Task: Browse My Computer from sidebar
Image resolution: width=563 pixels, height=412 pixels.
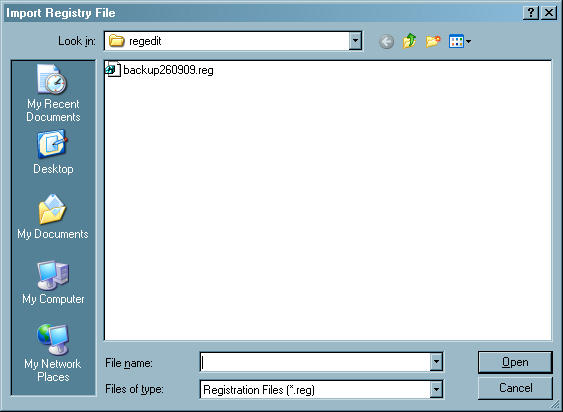Action: point(53,283)
